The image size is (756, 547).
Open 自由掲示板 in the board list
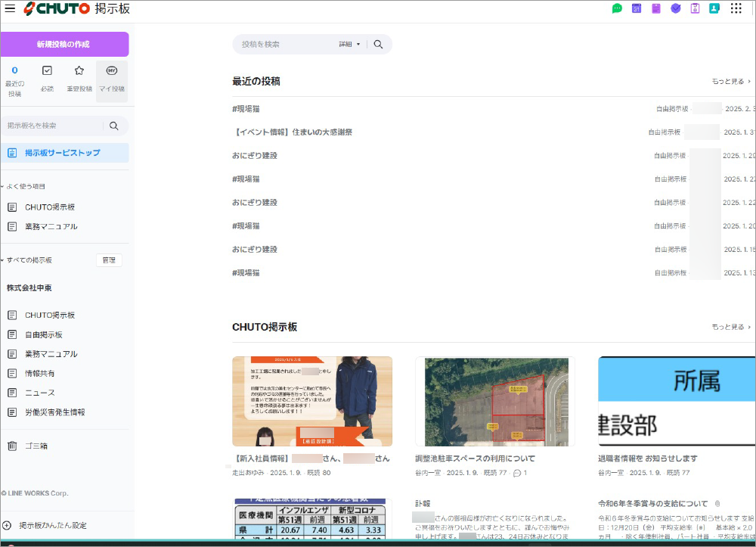(x=43, y=334)
